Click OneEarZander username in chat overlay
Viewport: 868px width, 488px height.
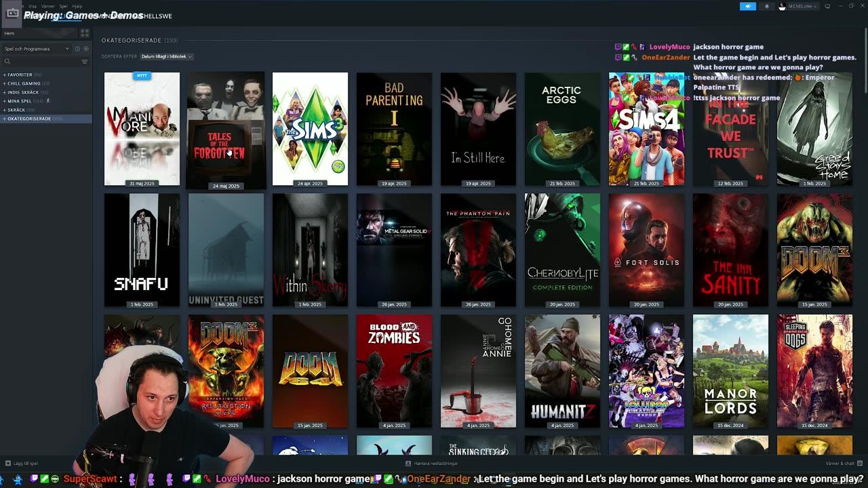click(x=666, y=58)
